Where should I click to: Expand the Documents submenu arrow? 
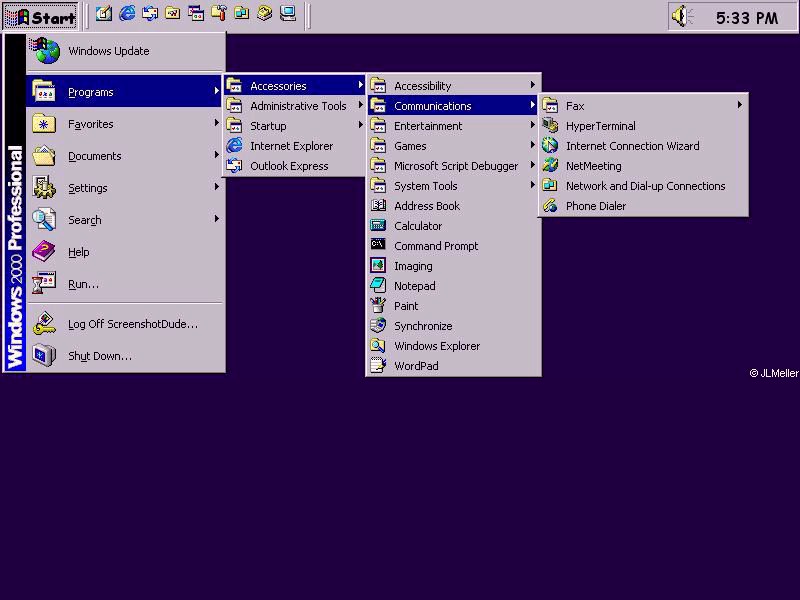(x=216, y=155)
